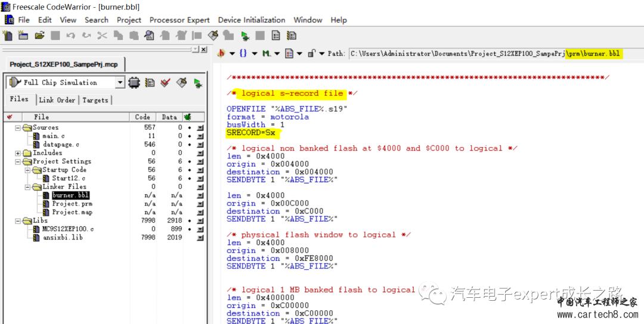The height and width of the screenshot is (324, 644).
Task: Click the Make icon in project panel
Action: pyautogui.click(x=181, y=83)
